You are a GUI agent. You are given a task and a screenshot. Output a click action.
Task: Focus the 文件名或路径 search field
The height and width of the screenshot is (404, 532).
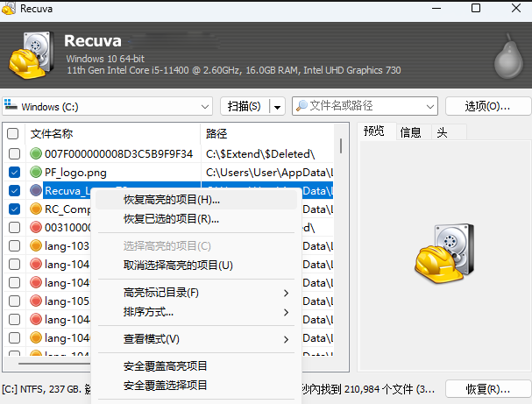[365, 106]
